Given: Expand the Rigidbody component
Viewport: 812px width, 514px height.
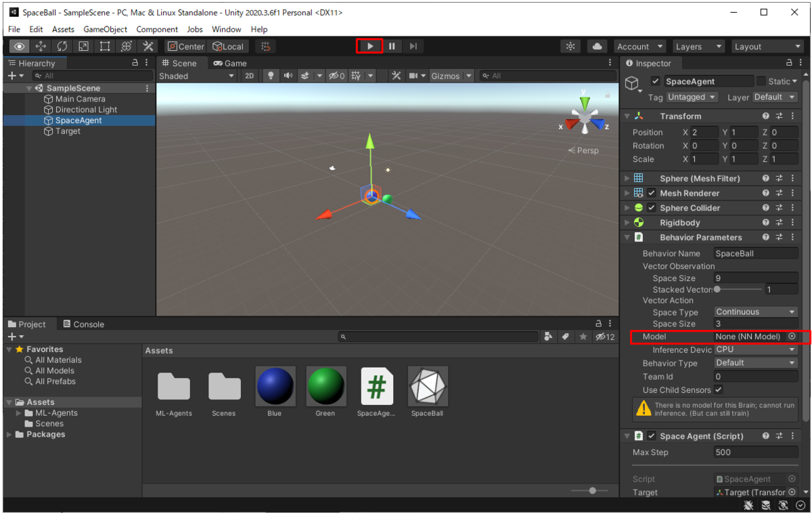Looking at the screenshot, I should pos(627,223).
